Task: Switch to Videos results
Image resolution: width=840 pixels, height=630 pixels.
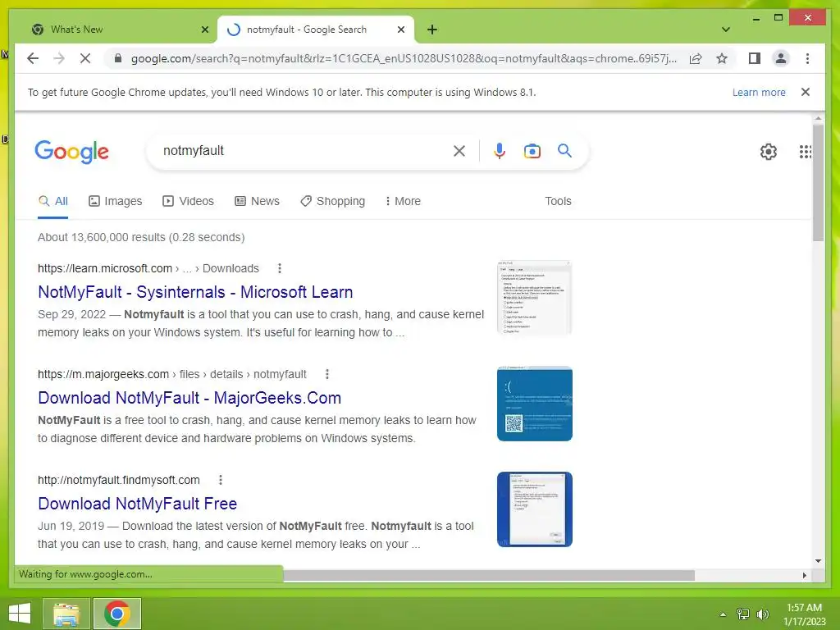Action: (x=188, y=202)
